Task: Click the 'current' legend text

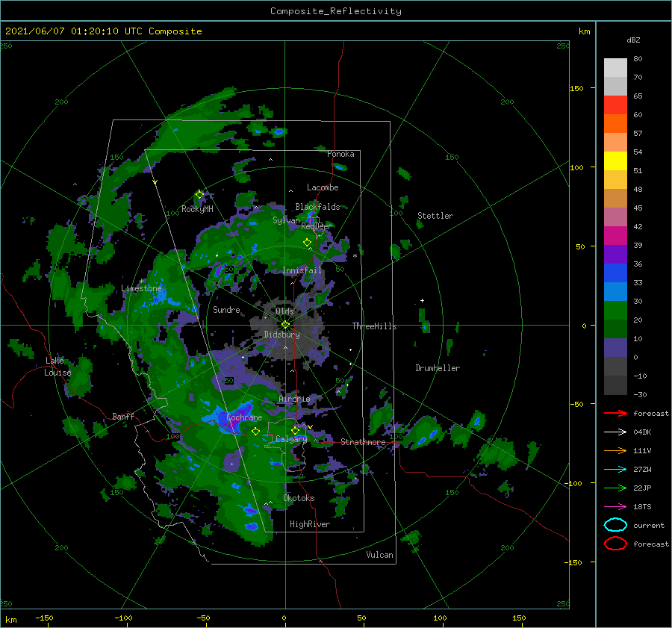Action: 649,525
